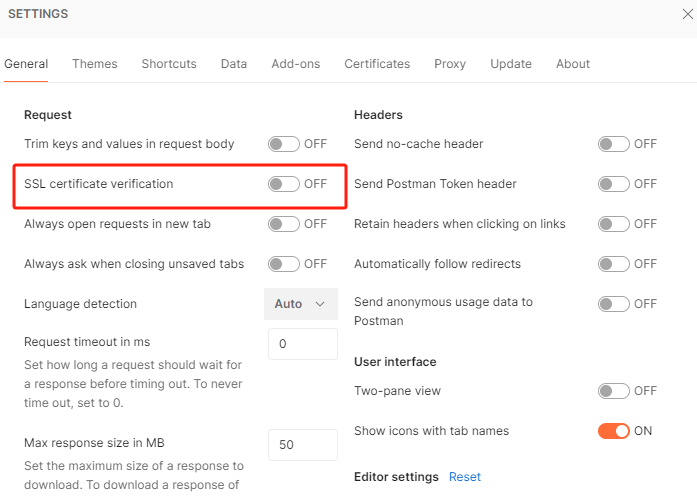Open the Language detection Auto dropdown
The width and height of the screenshot is (697, 496).
coord(301,304)
